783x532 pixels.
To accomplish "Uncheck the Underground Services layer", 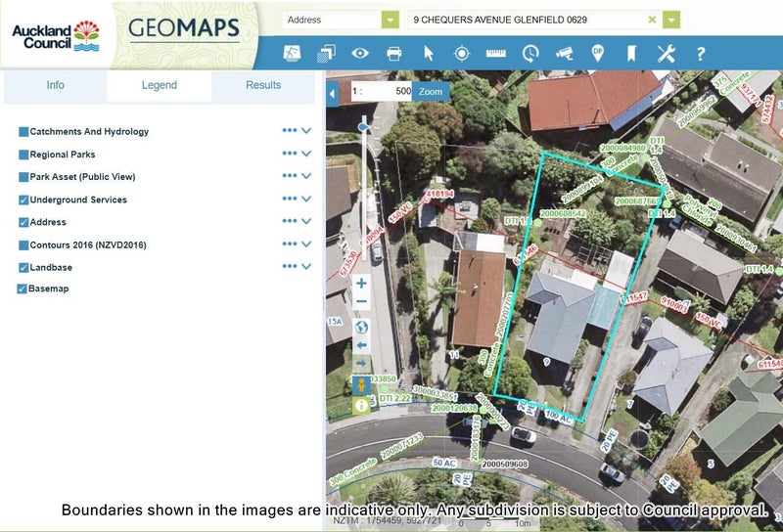I will tap(23, 199).
